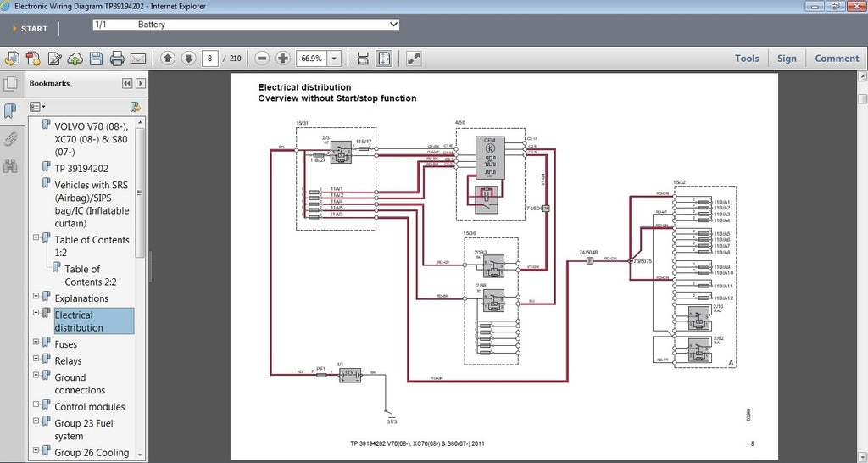Open Group 23 Fuel system bookmark
This screenshot has width=868, height=463.
pos(84,430)
